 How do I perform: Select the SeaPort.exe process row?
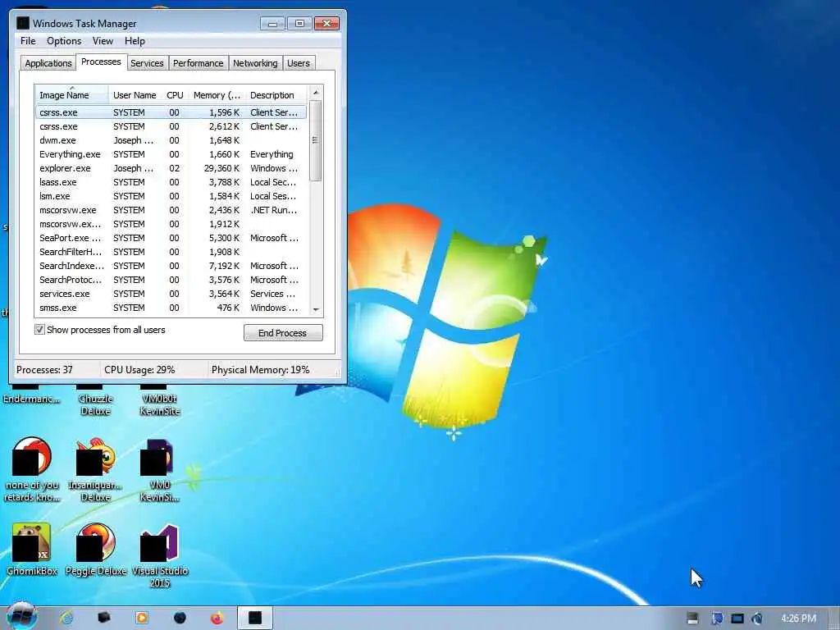coord(171,238)
